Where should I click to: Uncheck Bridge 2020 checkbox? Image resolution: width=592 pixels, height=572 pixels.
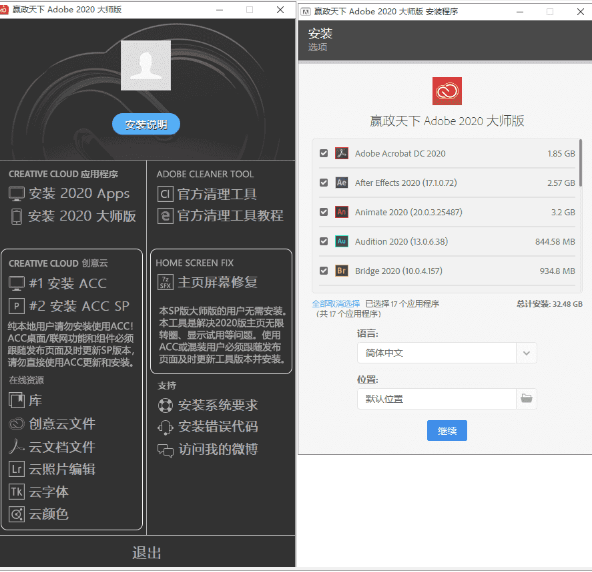pos(324,270)
